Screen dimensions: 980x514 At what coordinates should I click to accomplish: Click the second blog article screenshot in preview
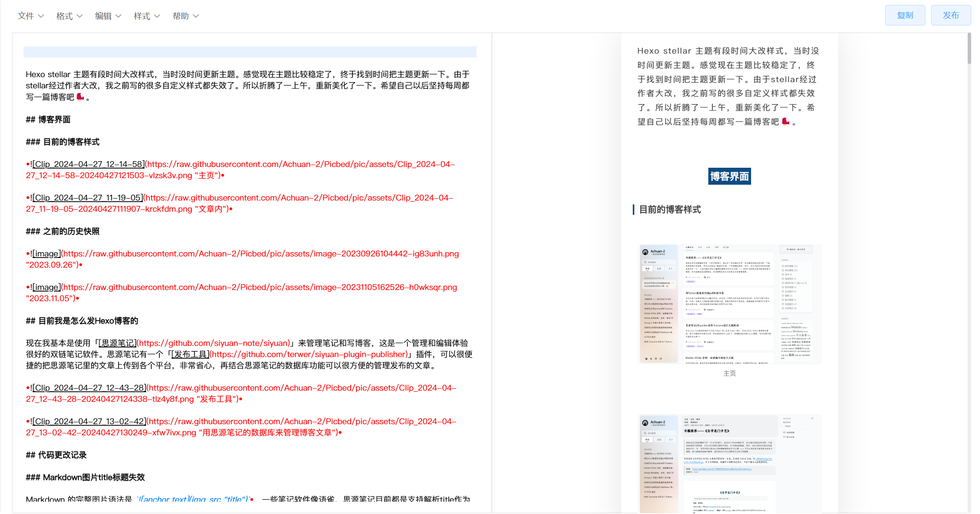click(x=729, y=463)
